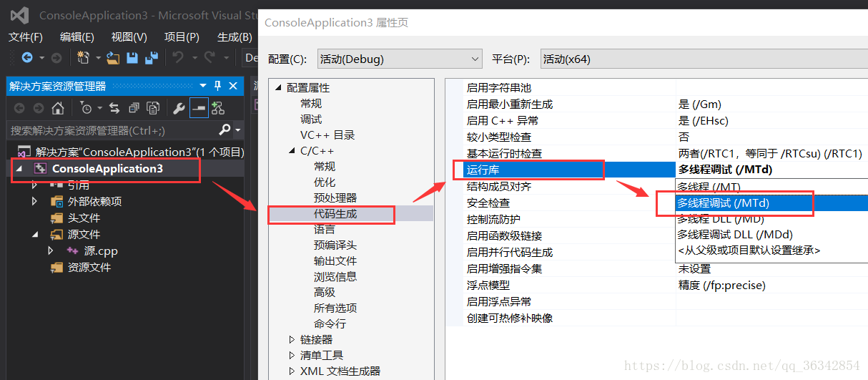Click the Solution Explorer Back button
868x380 pixels.
(19, 108)
